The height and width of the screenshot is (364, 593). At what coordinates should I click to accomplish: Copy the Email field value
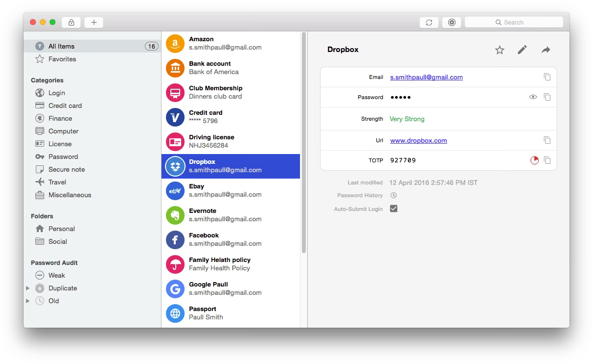(547, 77)
